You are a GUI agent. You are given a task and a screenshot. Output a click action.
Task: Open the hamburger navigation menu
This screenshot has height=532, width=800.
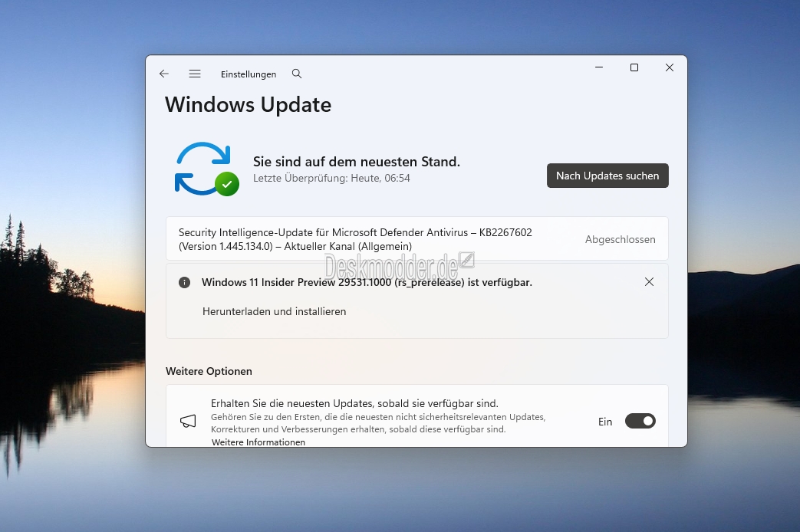click(195, 74)
